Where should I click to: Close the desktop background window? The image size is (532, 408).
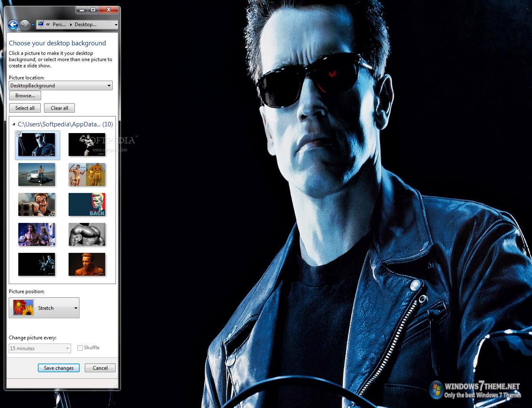coord(109,10)
